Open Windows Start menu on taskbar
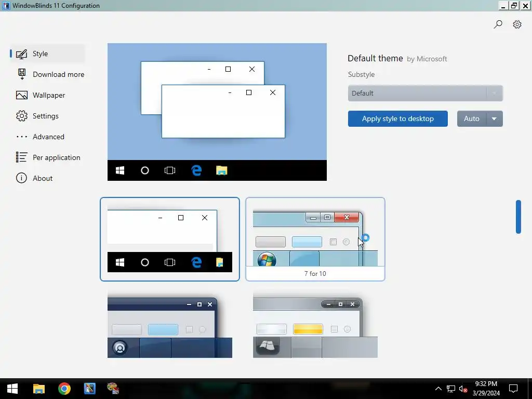This screenshot has width=532, height=399. pos(12,389)
